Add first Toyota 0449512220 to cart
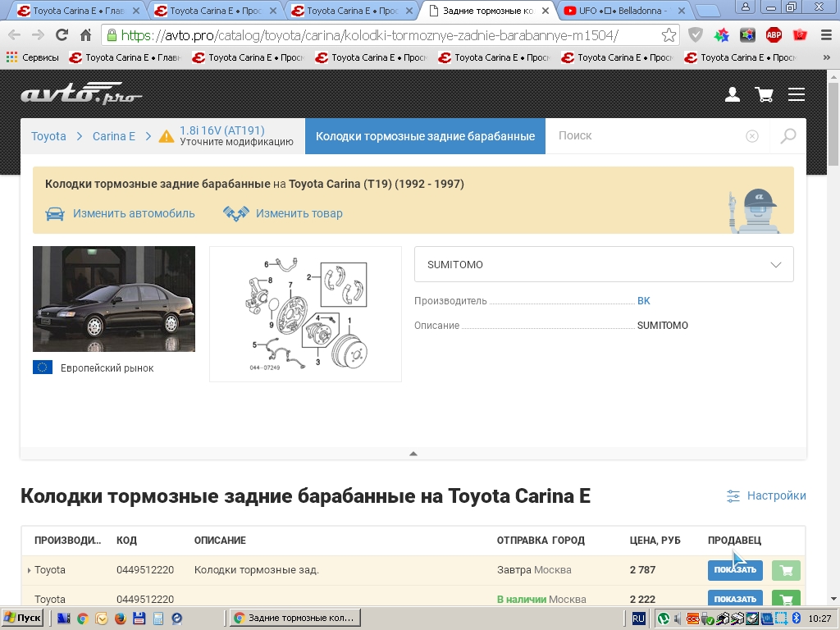The image size is (840, 630). tap(786, 570)
